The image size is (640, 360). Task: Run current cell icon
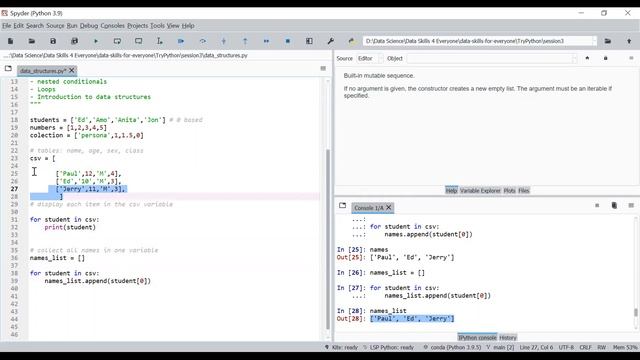pyautogui.click(x=117, y=41)
